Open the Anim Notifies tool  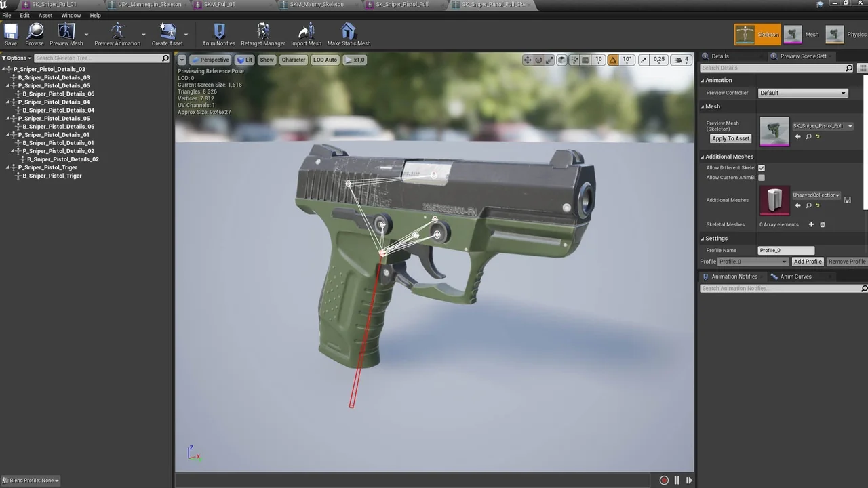(218, 30)
